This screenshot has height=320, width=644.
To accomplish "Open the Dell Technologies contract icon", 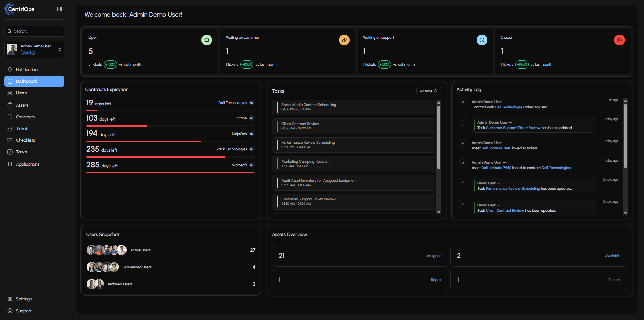I will pos(252,103).
